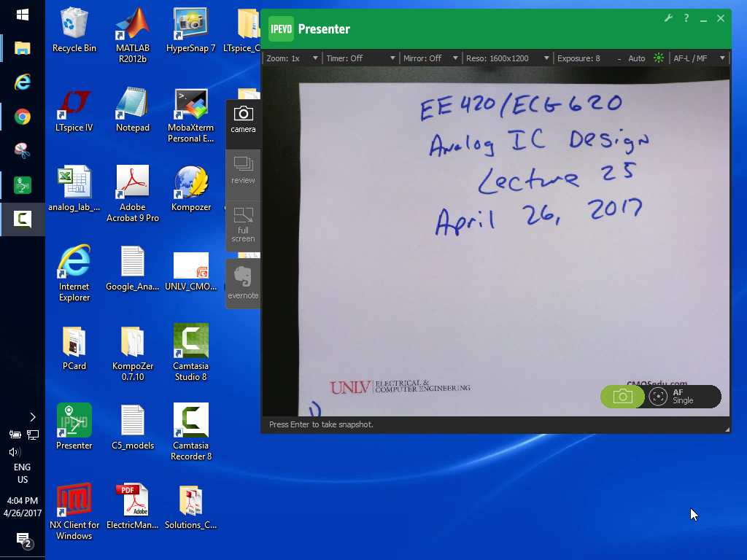Select the C5_models file

133,427
